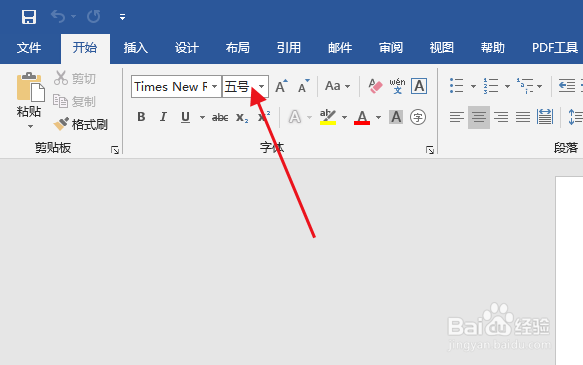
Task: Open the numbering library dropdown arrow
Action: click(507, 87)
